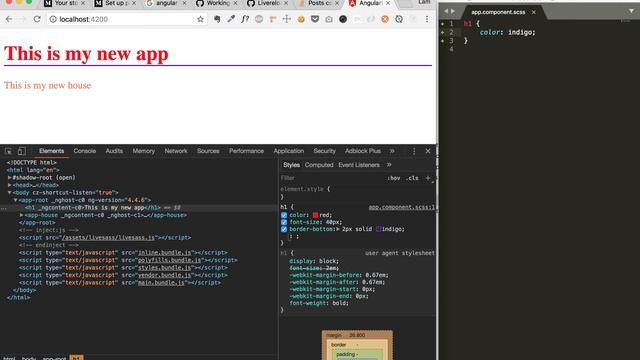Screen dimensions: 640x360
Task: Open the Chrome three-dot menu
Action: click(x=427, y=19)
